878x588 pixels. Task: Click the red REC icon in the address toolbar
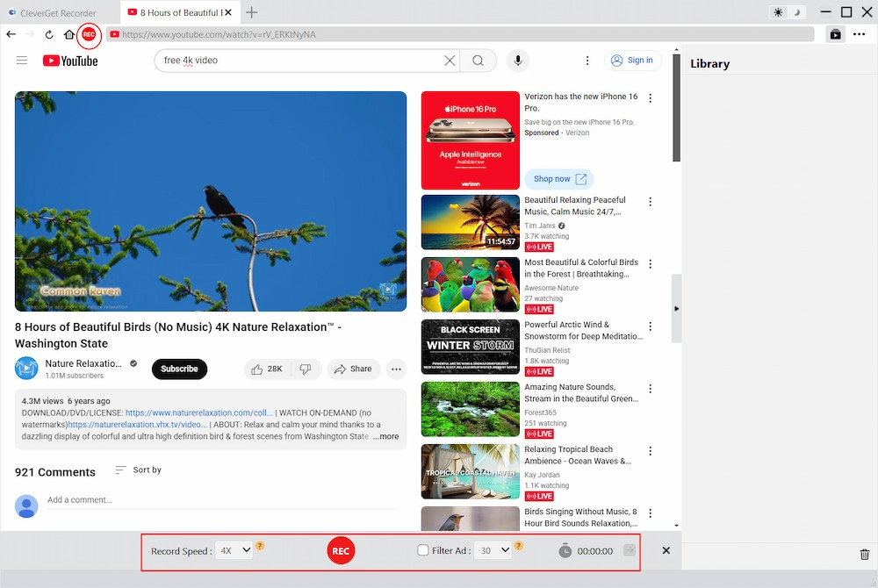point(89,35)
